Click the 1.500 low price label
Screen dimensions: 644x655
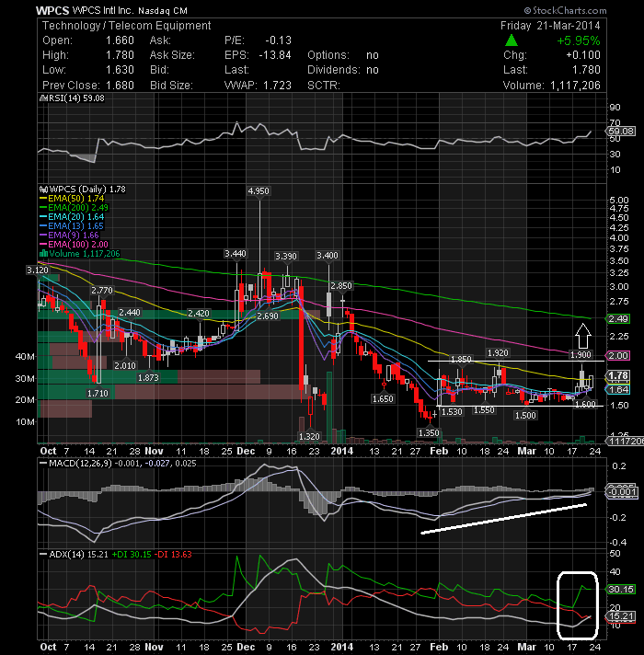click(x=525, y=415)
